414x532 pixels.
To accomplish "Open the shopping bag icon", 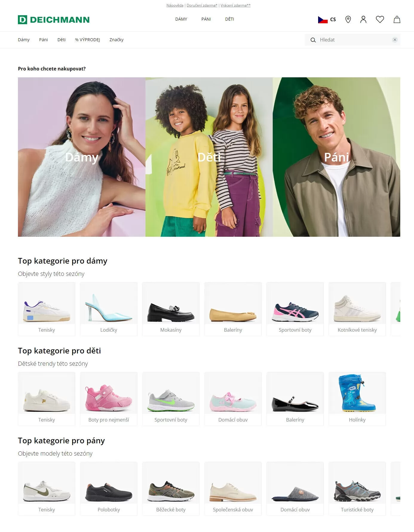I will click(397, 20).
